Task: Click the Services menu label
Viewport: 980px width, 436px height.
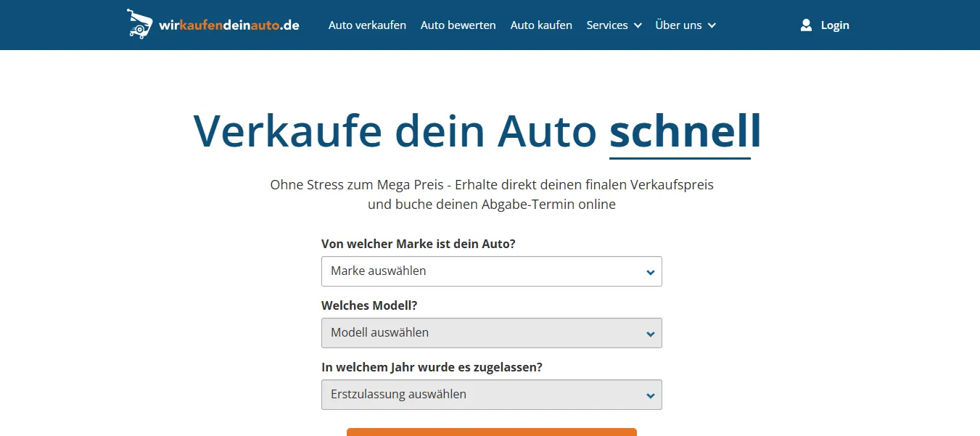Action: click(x=607, y=25)
